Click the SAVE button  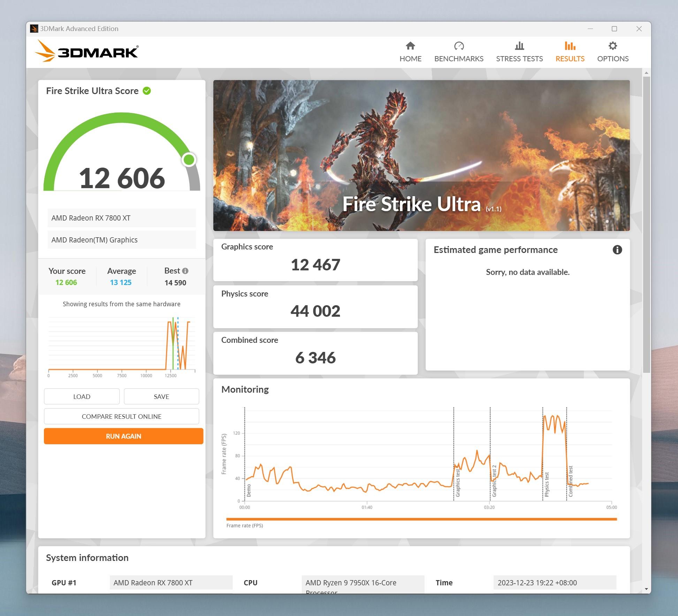(x=161, y=396)
